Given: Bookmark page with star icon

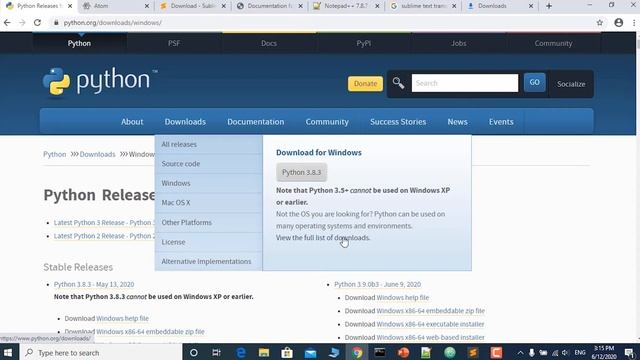Looking at the screenshot, I should point(600,23).
